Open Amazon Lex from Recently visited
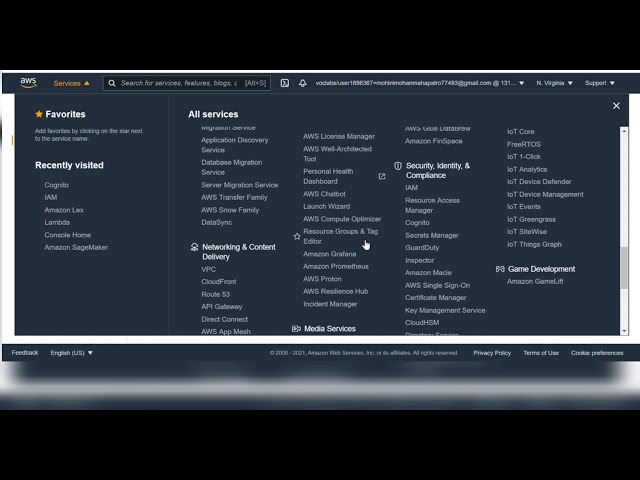Viewport: 640px width, 480px height. tap(64, 210)
